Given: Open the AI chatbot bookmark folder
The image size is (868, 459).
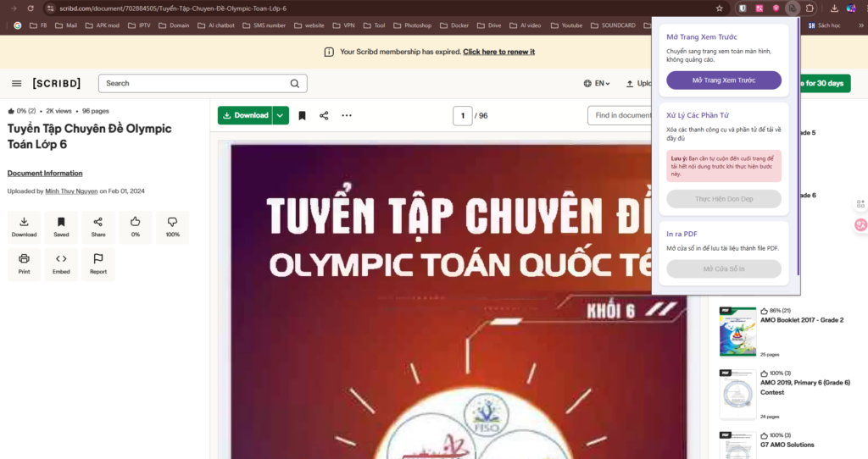Looking at the screenshot, I should (216, 25).
